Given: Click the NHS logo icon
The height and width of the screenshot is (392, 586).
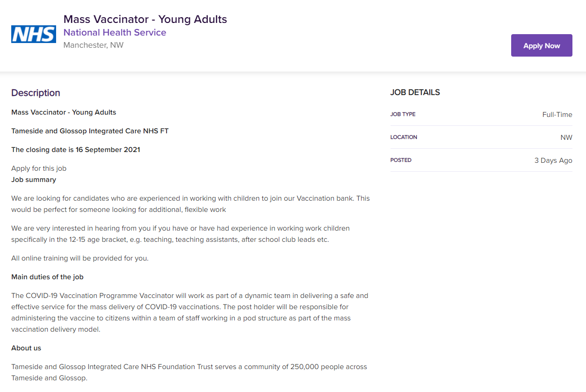Looking at the screenshot, I should point(34,34).
